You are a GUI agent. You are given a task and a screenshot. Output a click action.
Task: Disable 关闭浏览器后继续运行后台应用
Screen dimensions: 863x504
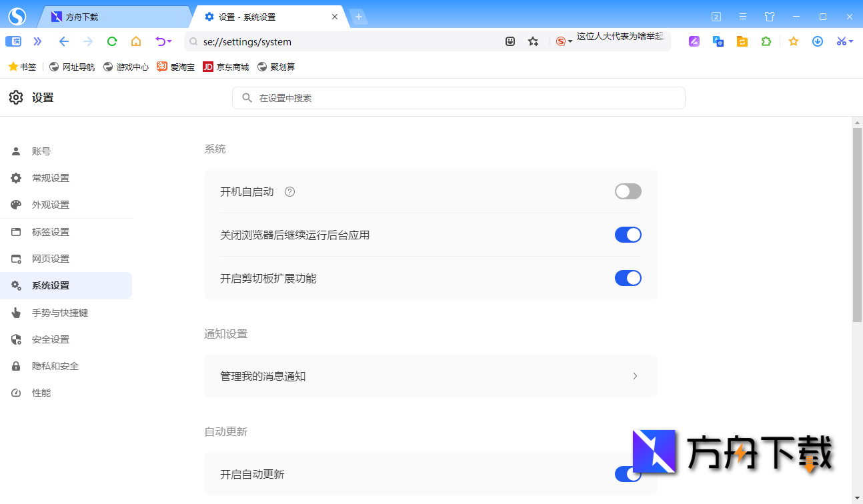pyautogui.click(x=628, y=235)
